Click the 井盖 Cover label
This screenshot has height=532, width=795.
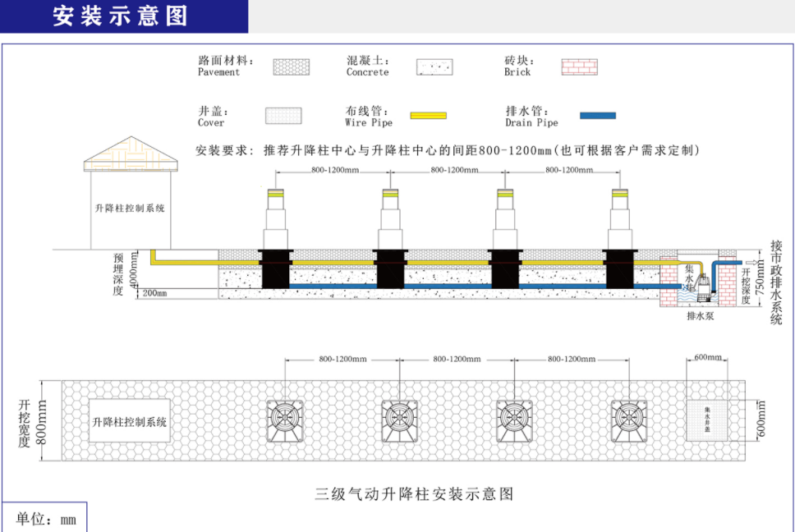pyautogui.click(x=213, y=116)
